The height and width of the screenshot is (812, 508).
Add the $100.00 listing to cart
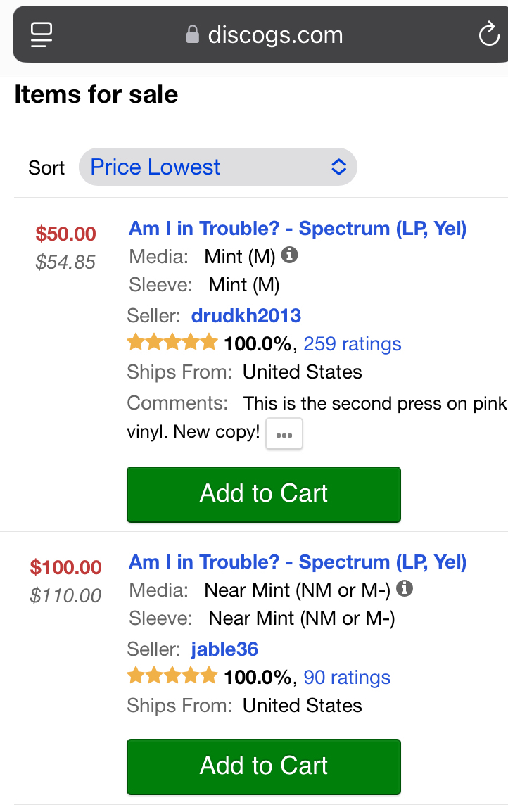263,766
